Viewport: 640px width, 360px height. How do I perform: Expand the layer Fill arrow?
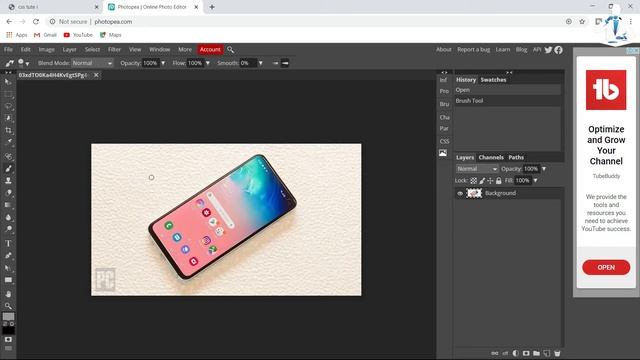coord(536,180)
